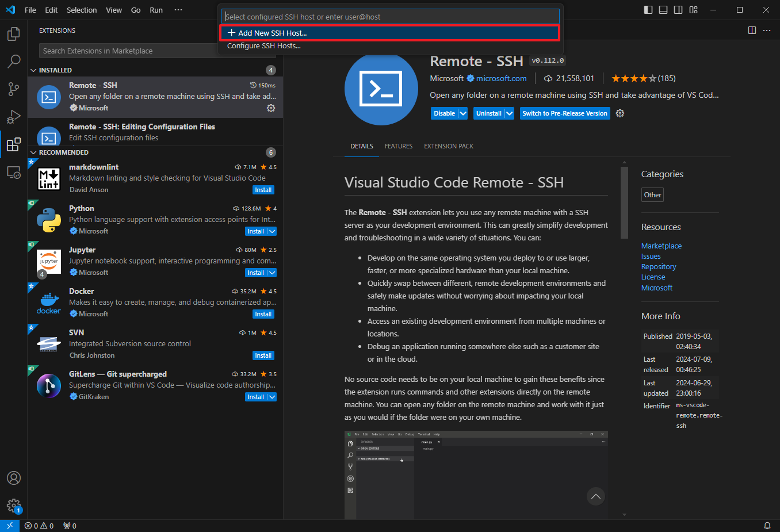
Task: Open notifications bell in status bar
Action: [767, 526]
